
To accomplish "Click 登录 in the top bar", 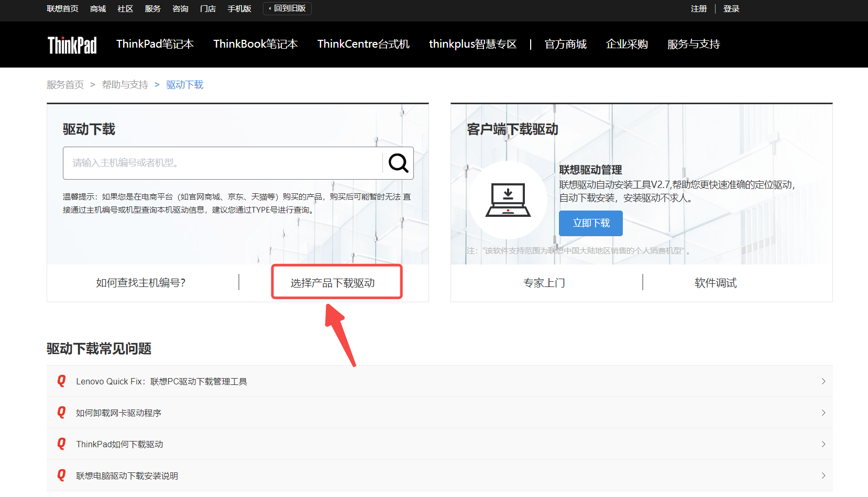I will point(731,9).
